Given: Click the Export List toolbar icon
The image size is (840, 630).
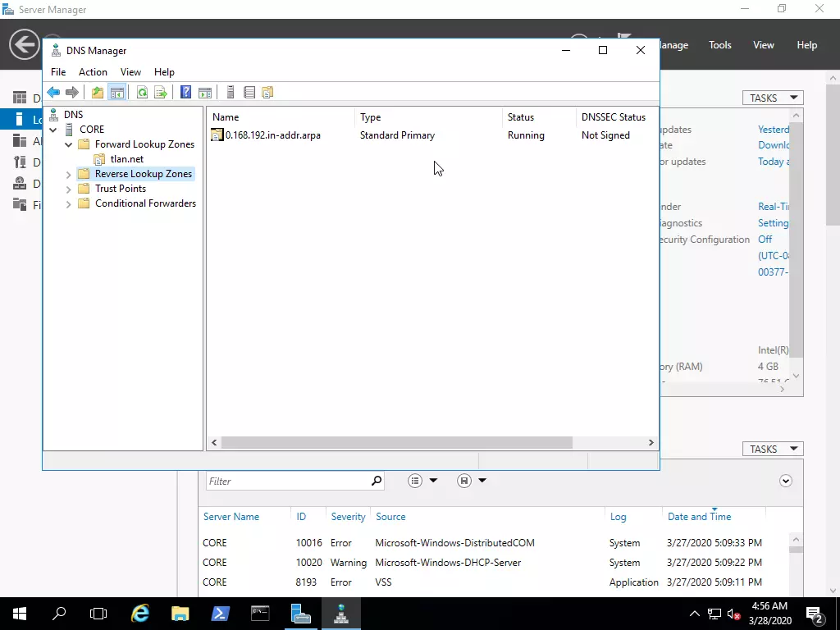Looking at the screenshot, I should click(161, 92).
